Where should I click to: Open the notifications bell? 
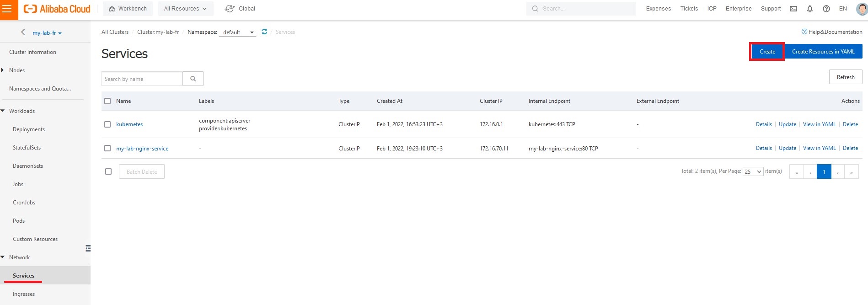pos(810,9)
